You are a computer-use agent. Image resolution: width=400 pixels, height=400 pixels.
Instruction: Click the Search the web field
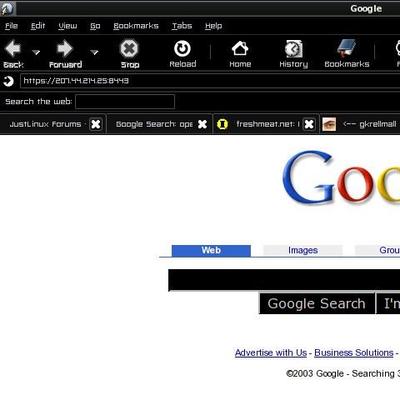tap(125, 102)
